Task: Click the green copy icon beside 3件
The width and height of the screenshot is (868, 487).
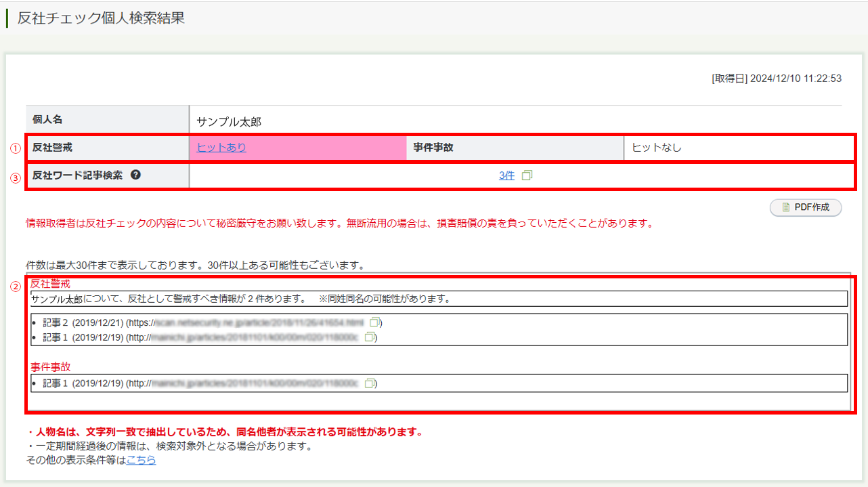Action: coord(527,175)
